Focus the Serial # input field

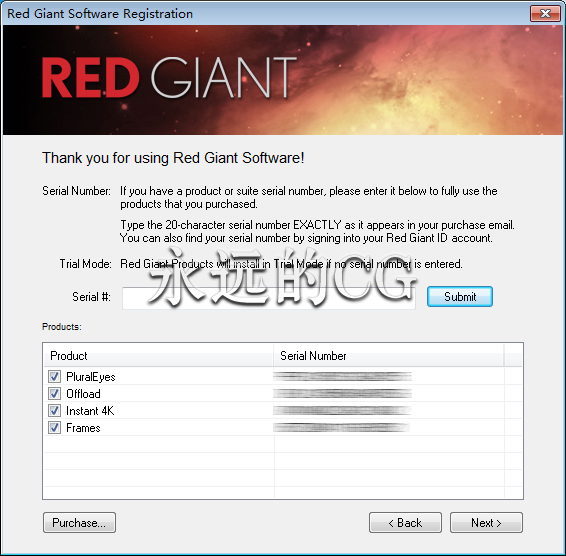pos(269,298)
